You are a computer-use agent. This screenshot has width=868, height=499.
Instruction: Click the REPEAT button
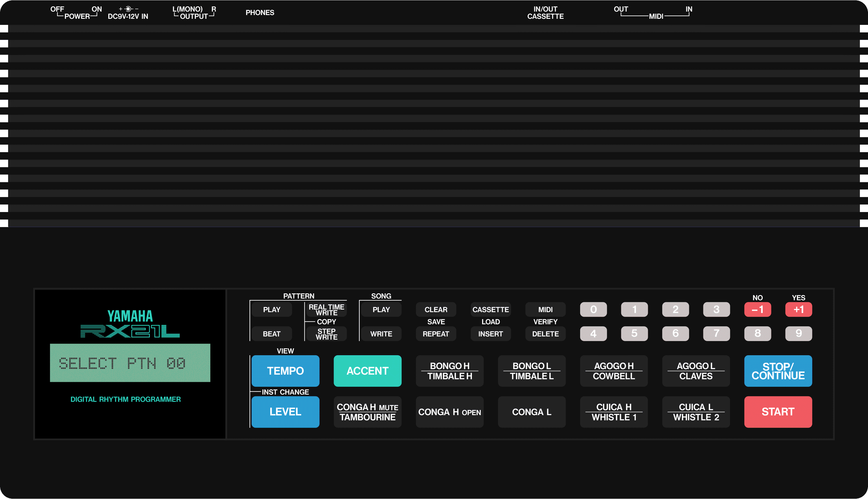tap(436, 334)
